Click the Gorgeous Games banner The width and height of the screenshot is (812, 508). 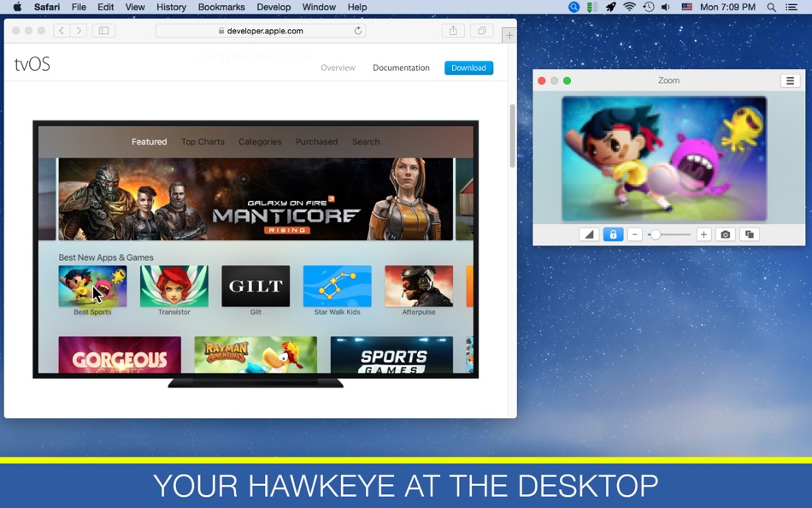click(120, 355)
